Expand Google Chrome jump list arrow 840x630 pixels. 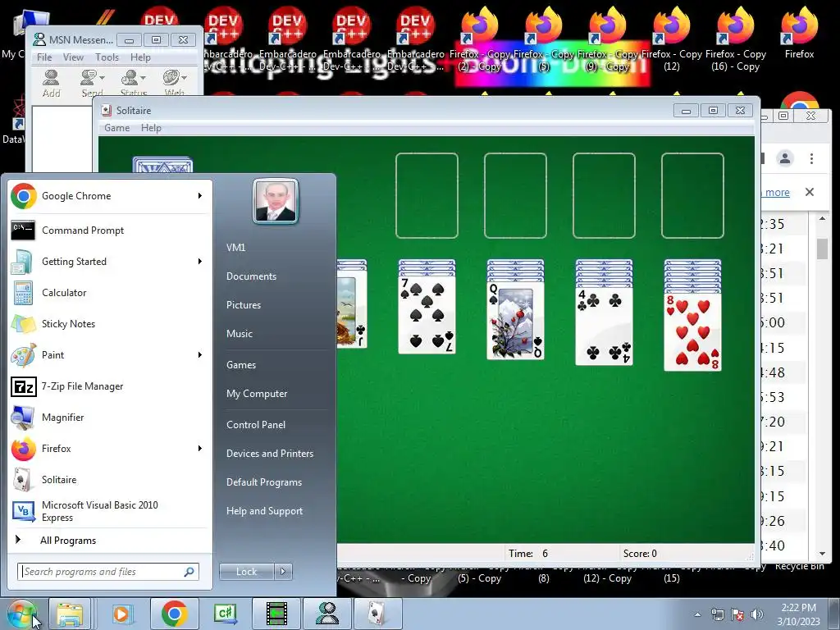tap(200, 196)
